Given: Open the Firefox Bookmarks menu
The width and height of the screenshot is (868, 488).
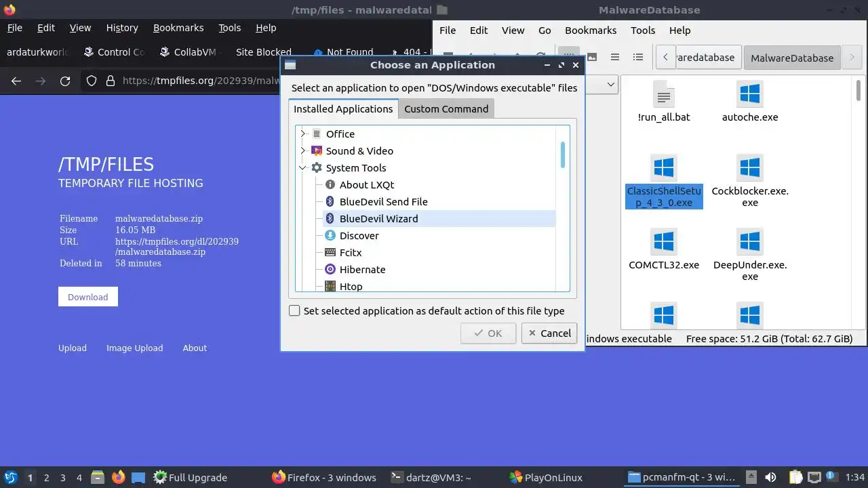Looking at the screenshot, I should [x=178, y=28].
